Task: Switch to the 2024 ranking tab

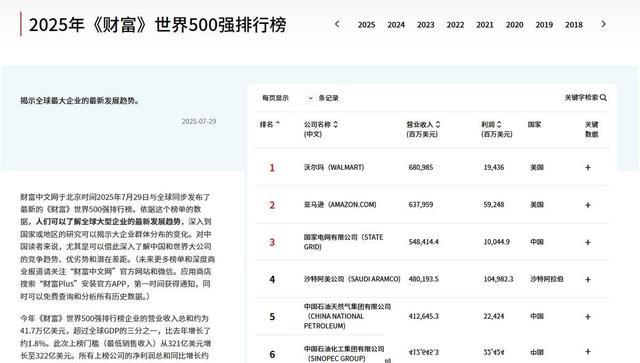Action: coord(396,25)
